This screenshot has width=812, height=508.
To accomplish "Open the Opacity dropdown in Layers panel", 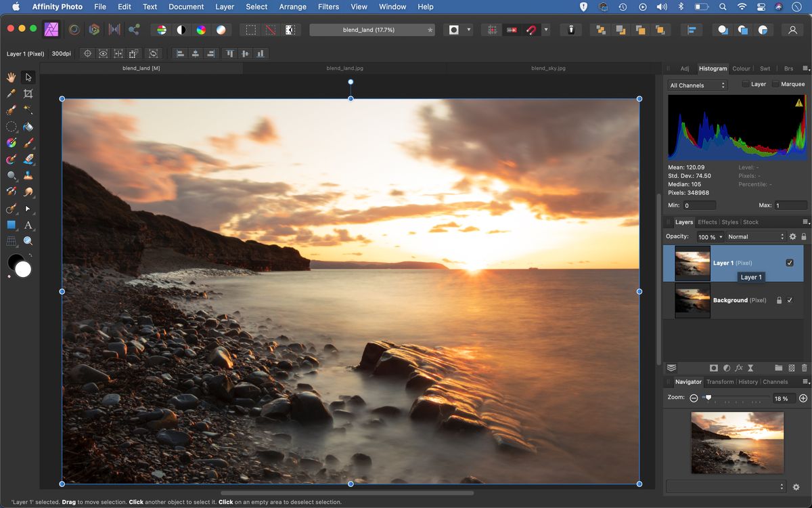I will coord(709,236).
